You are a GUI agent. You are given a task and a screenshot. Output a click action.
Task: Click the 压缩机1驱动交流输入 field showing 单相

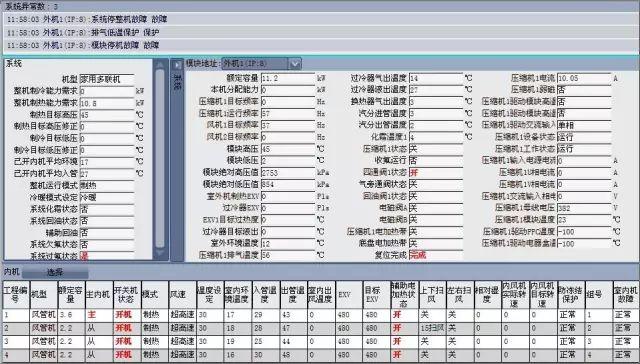point(584,125)
